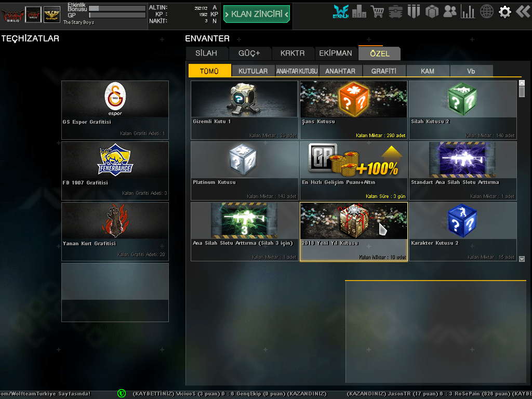Select the KAM filter tab

pyautogui.click(x=428, y=71)
